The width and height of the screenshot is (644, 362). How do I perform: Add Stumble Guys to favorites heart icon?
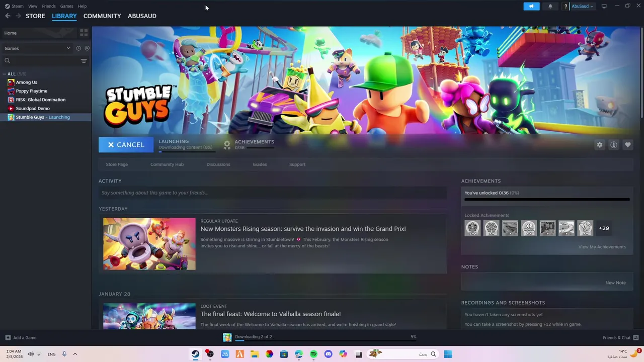tap(627, 145)
